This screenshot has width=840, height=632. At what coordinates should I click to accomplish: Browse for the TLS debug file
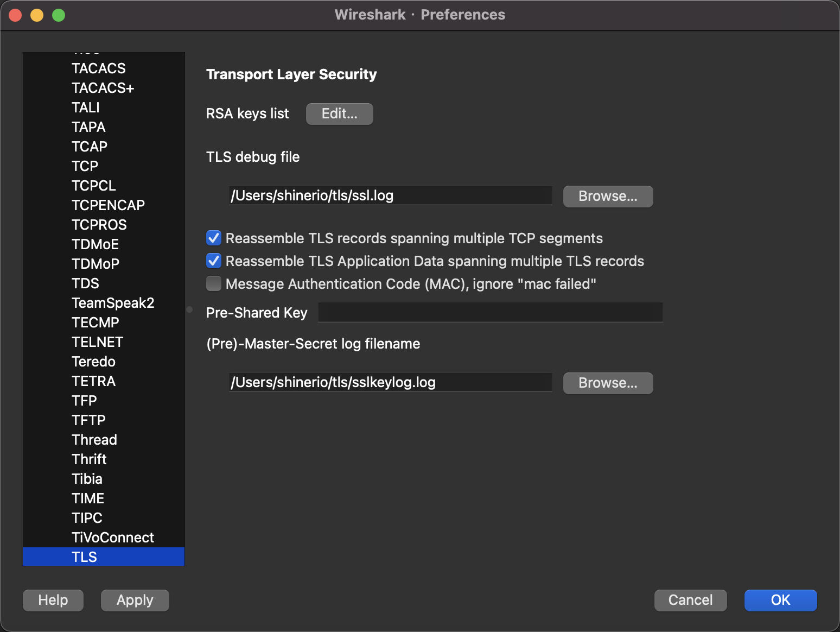(x=608, y=197)
